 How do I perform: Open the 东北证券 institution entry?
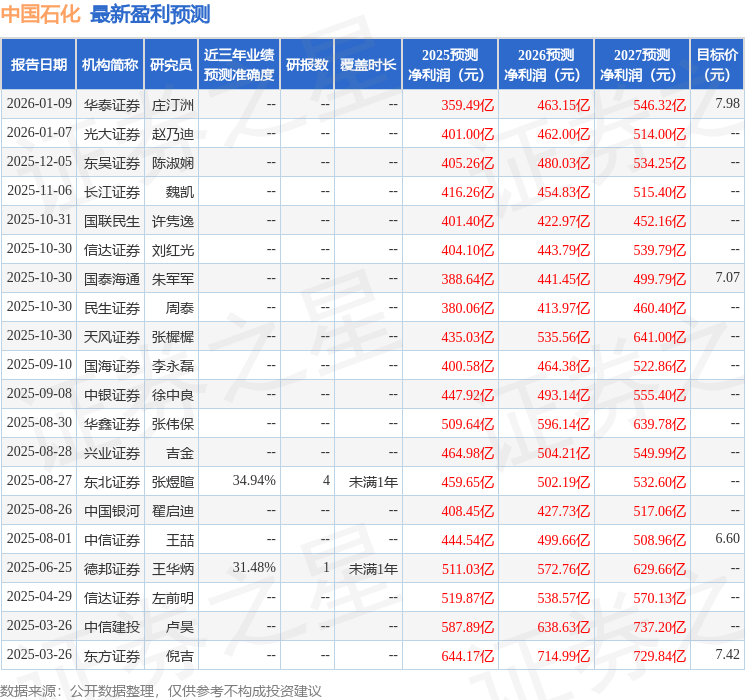tap(111, 482)
